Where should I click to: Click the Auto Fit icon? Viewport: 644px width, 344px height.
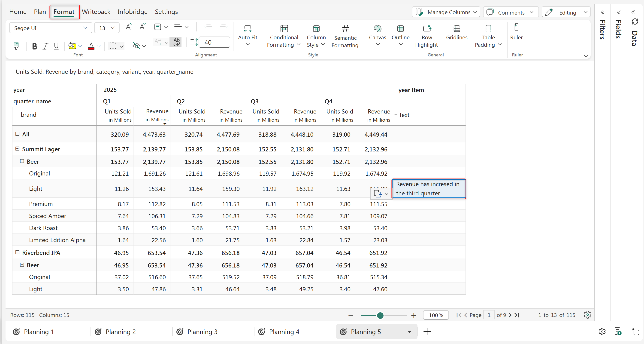coord(248,29)
